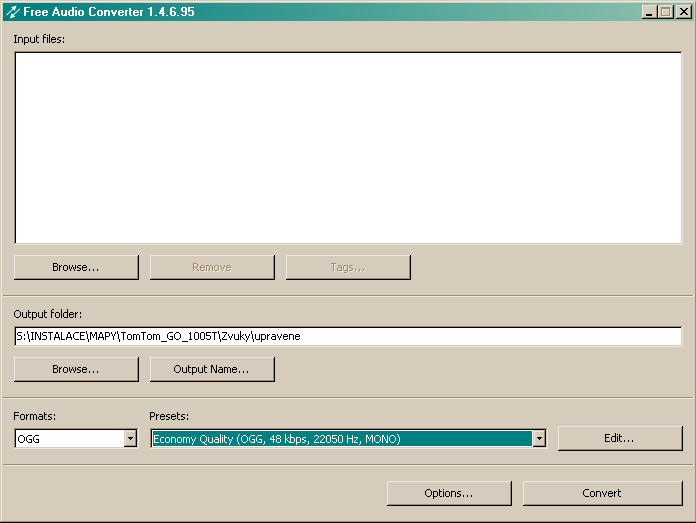The height and width of the screenshot is (523, 696).
Task: Click inside the empty Input files list
Action: [347, 147]
